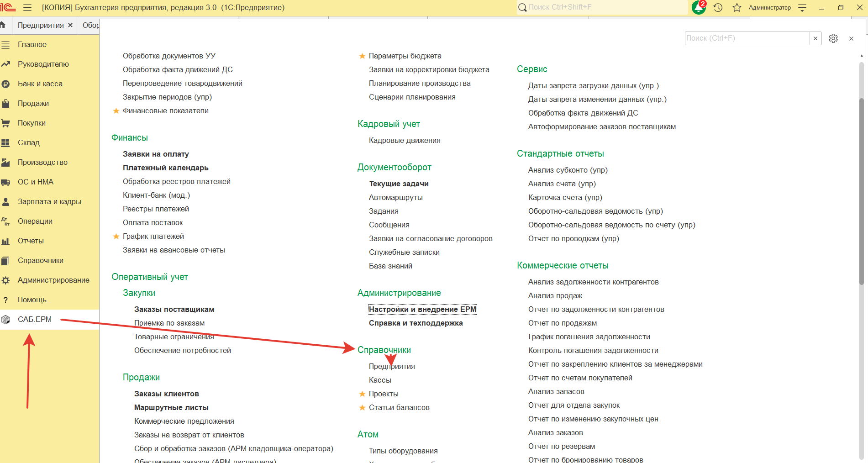Clear the menu search field
The width and height of the screenshot is (868, 463).
[x=815, y=38]
